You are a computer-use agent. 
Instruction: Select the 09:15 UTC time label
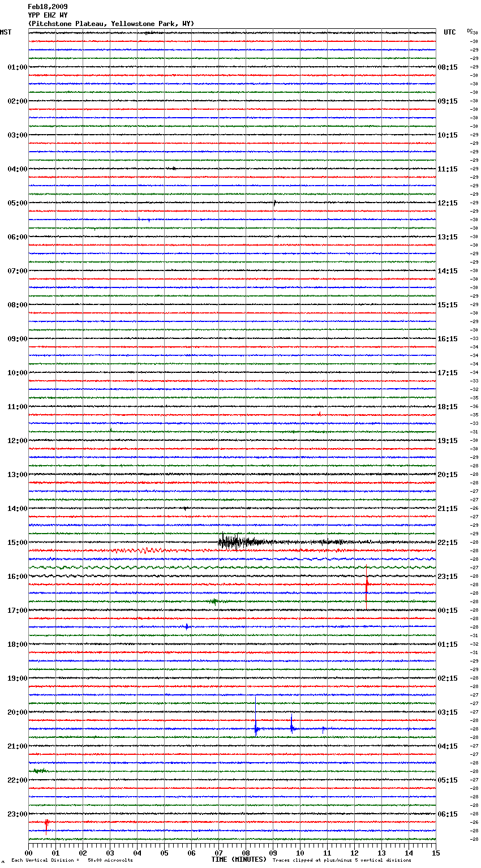coord(448,101)
